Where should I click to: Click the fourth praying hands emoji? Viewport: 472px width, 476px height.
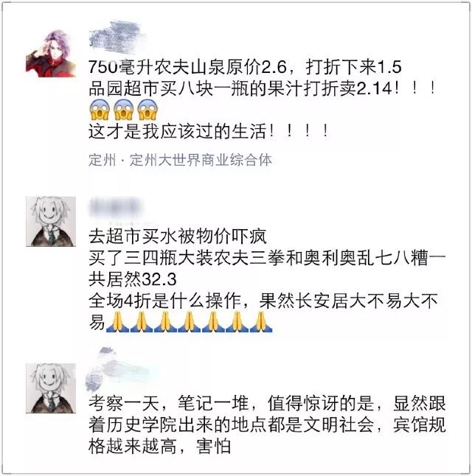click(x=189, y=322)
